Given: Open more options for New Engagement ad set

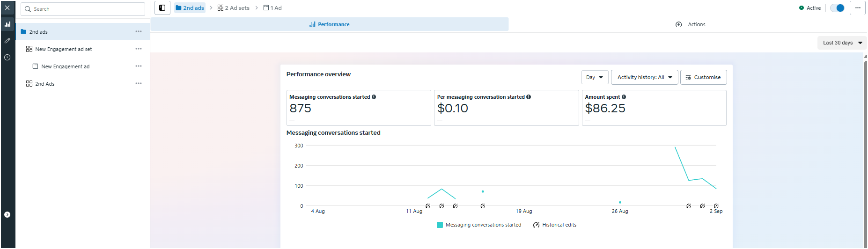Looking at the screenshot, I should [139, 49].
